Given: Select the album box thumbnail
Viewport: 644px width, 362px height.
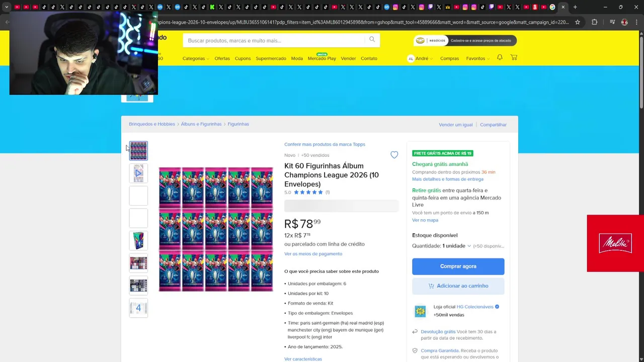Looking at the screenshot, I should click(138, 240).
